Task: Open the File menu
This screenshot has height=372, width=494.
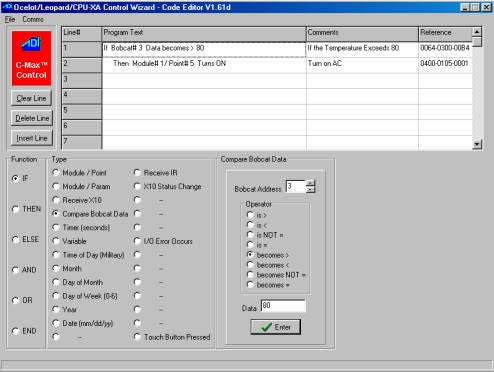Action: click(x=10, y=19)
